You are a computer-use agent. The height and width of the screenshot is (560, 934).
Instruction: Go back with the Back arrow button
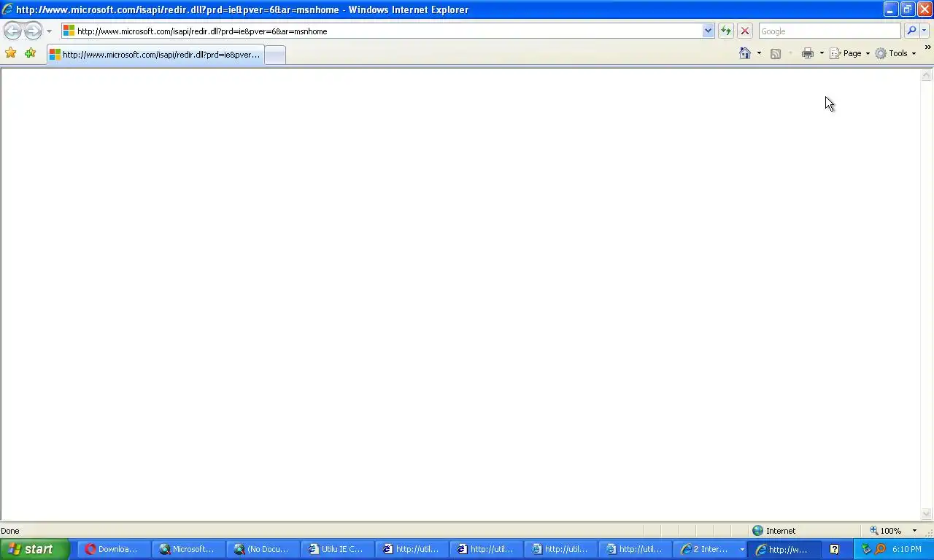tap(12, 31)
